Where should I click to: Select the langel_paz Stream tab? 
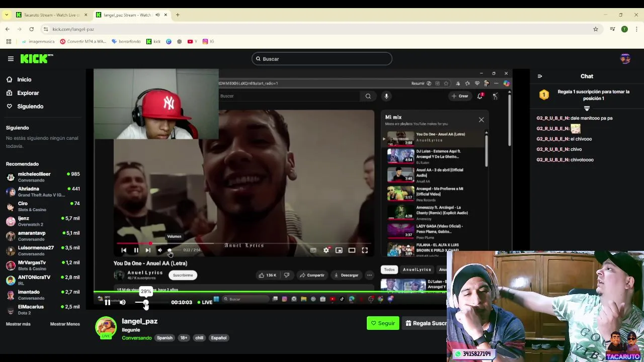(x=127, y=15)
